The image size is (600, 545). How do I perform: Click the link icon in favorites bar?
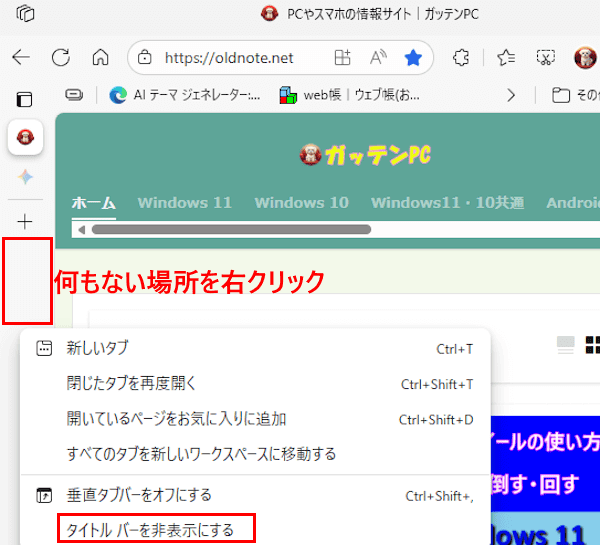[74, 95]
